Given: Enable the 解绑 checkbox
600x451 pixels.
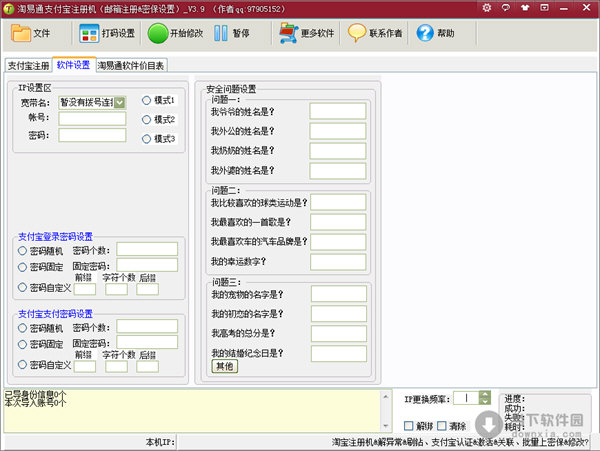Looking at the screenshot, I should tap(408, 425).
